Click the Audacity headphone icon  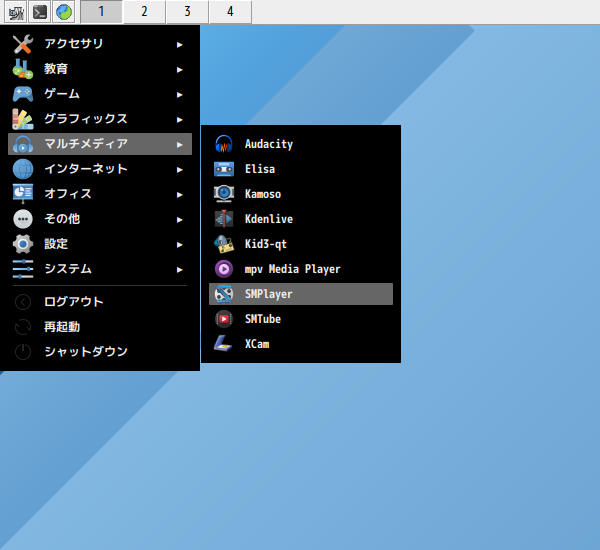(x=224, y=144)
